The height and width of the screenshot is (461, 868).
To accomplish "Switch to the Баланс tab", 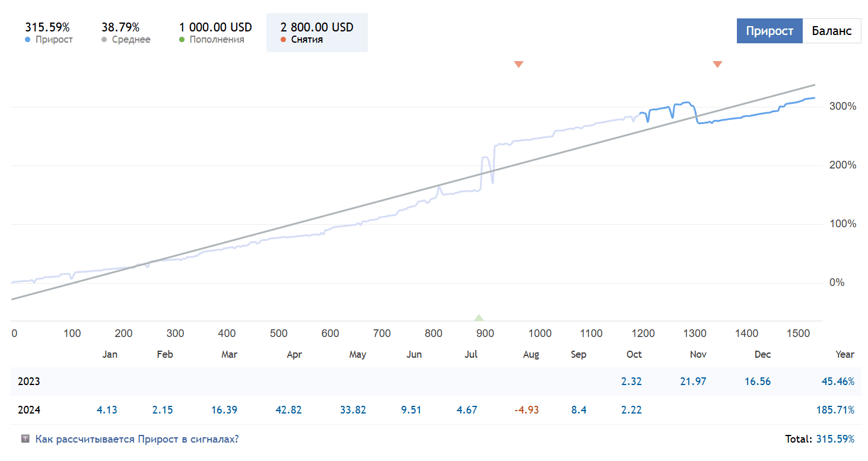I will click(832, 31).
